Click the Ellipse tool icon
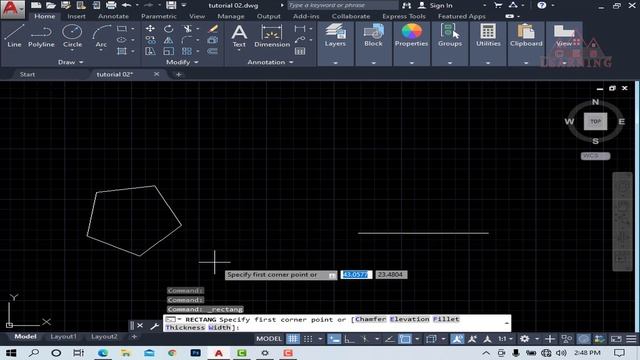 (x=122, y=40)
